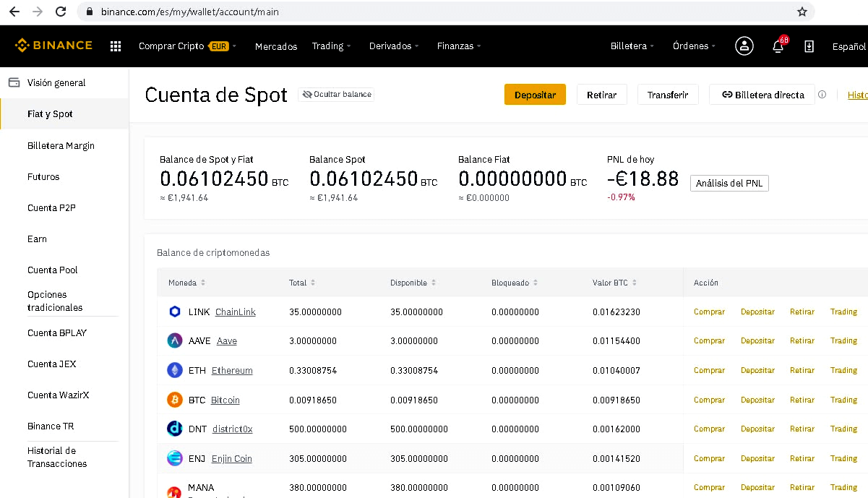Click the Aave coin icon

tap(174, 340)
